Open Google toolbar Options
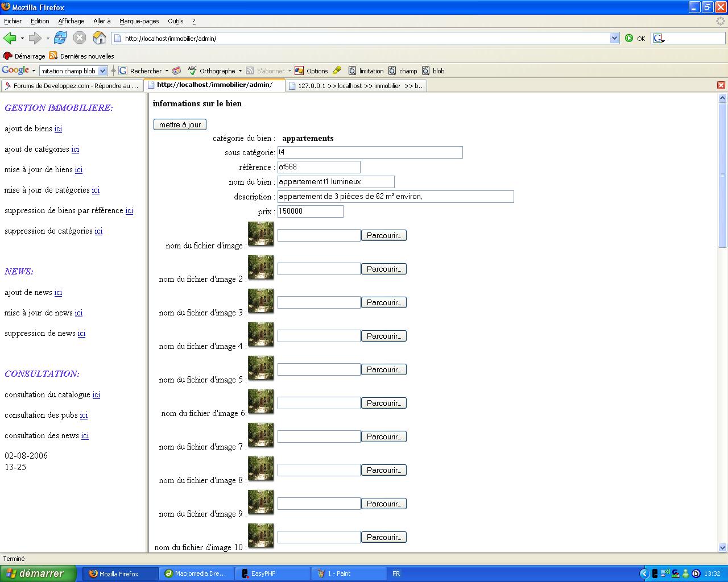The width and height of the screenshot is (728, 582). pos(311,71)
